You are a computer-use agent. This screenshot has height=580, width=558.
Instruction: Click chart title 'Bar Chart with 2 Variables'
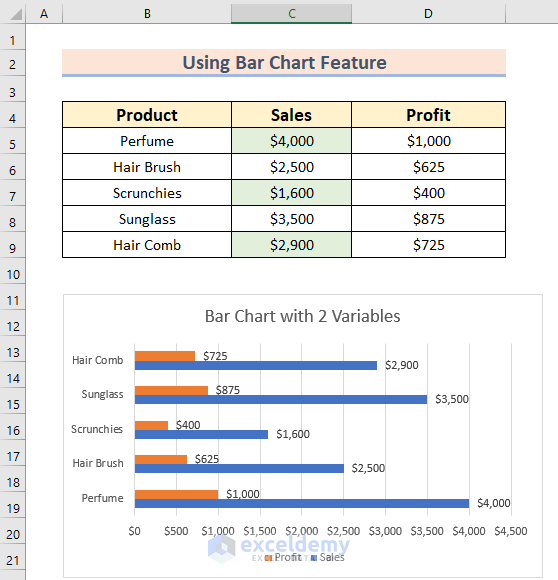tap(302, 316)
